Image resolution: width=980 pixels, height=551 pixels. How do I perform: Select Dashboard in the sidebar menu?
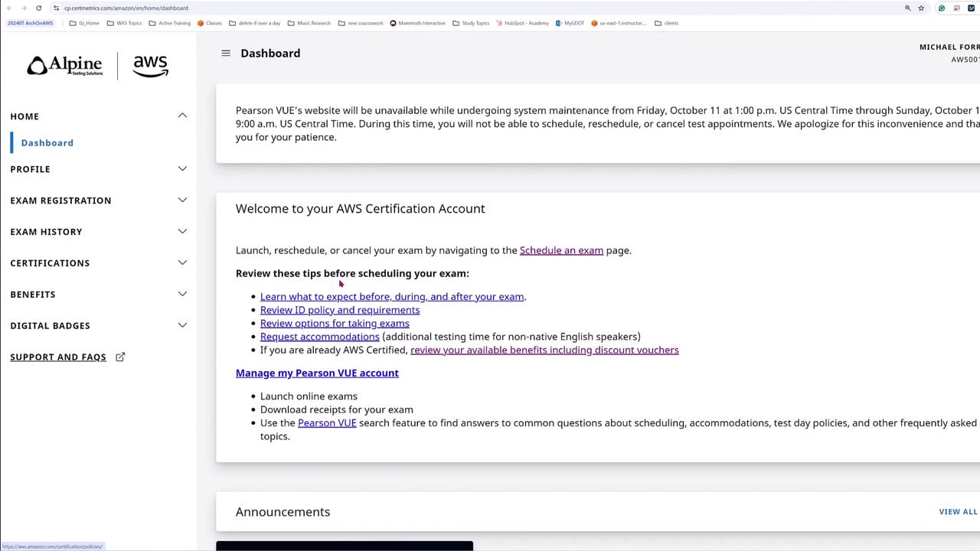point(47,143)
